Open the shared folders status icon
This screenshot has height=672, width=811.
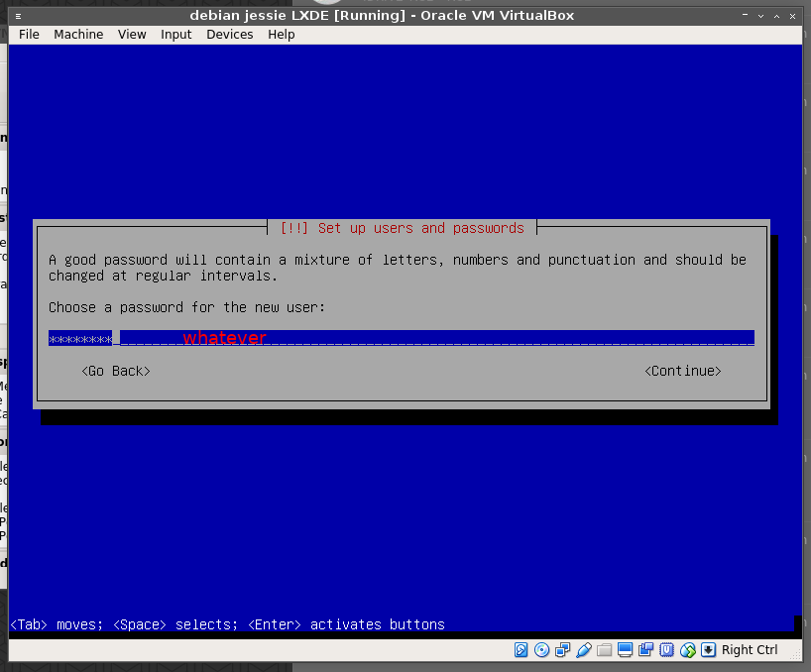pyautogui.click(x=604, y=650)
